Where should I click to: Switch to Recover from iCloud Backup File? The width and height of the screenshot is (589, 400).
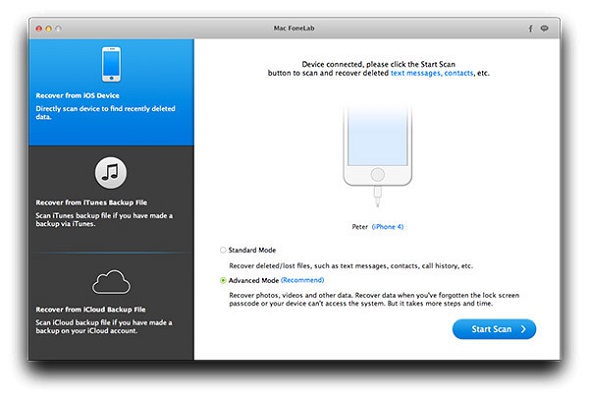(111, 306)
